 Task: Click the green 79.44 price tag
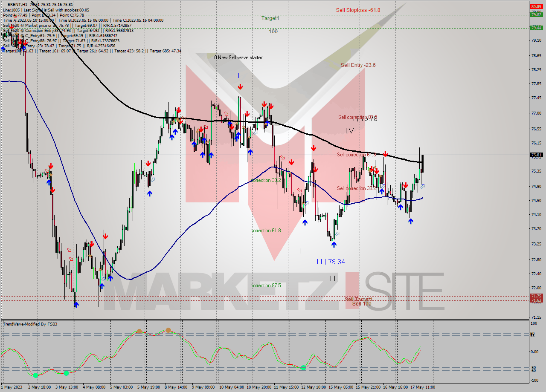pos(536,28)
